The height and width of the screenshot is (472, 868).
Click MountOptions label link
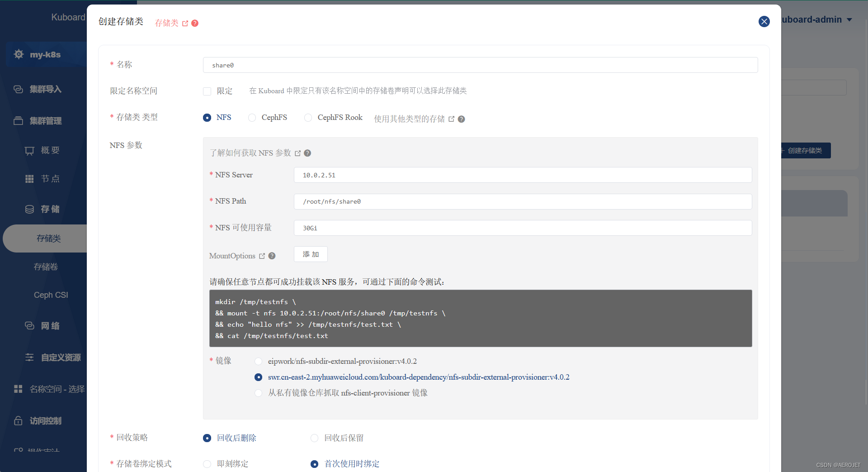click(x=232, y=256)
